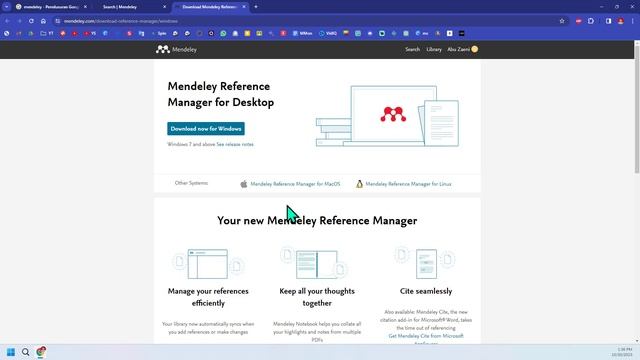Open Library in Mendeley header
This screenshot has height=360, width=640.
tap(434, 49)
